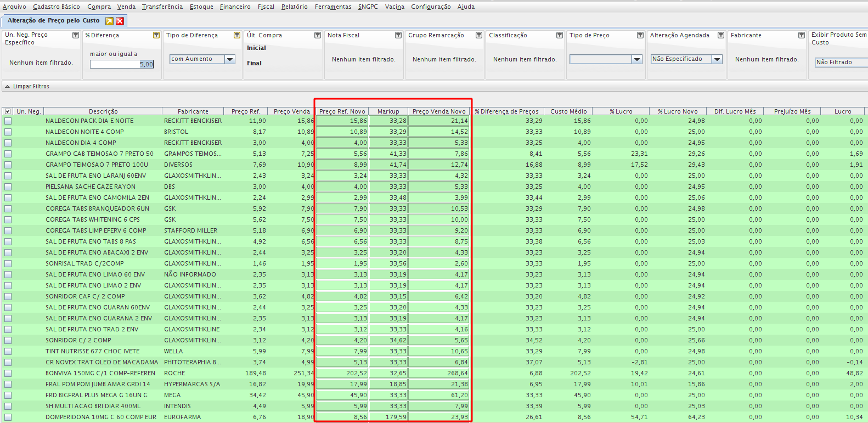Click the filter icon of Un. Neg. Preço Específico
The image size is (868, 423).
pyautogui.click(x=76, y=35)
